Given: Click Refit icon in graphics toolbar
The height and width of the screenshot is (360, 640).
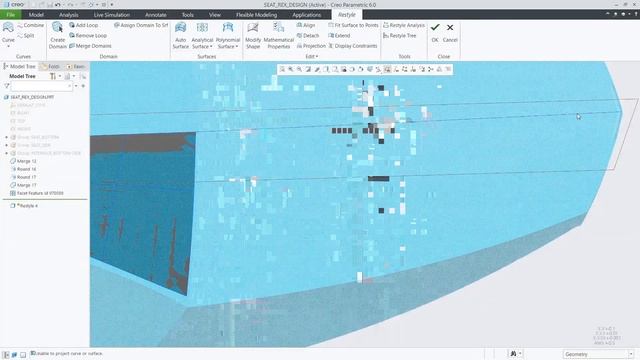Looking at the screenshot, I should [282, 69].
